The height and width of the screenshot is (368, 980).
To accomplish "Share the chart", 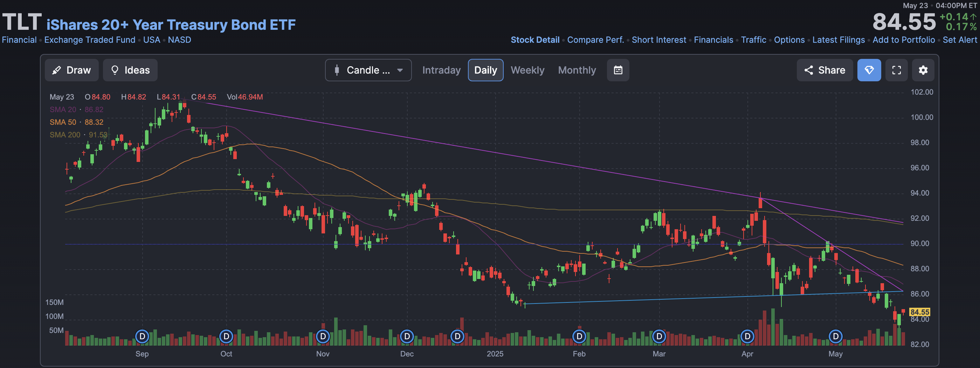I will 824,70.
